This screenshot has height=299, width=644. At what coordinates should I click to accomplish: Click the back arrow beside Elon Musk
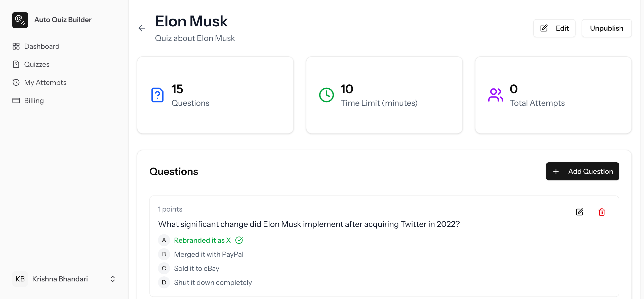tap(142, 28)
